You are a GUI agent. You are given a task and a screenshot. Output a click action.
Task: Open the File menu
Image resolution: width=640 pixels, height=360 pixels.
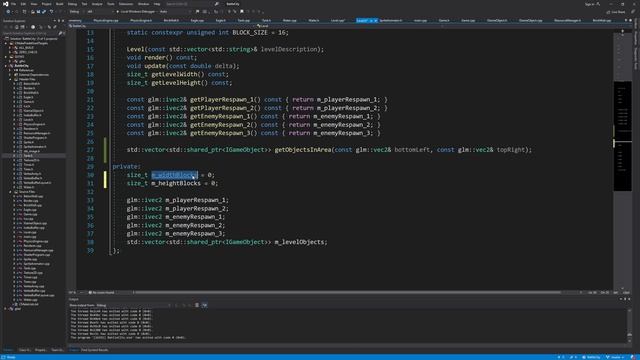(13, 4)
